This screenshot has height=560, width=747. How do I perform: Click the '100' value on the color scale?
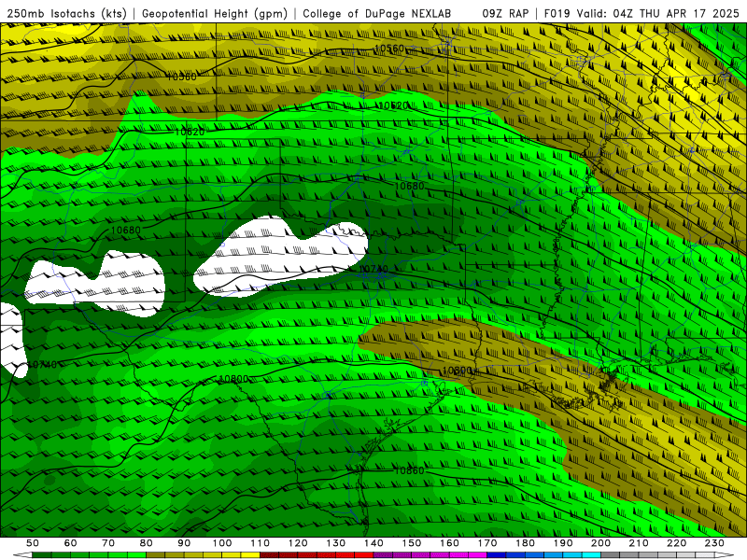(x=222, y=543)
